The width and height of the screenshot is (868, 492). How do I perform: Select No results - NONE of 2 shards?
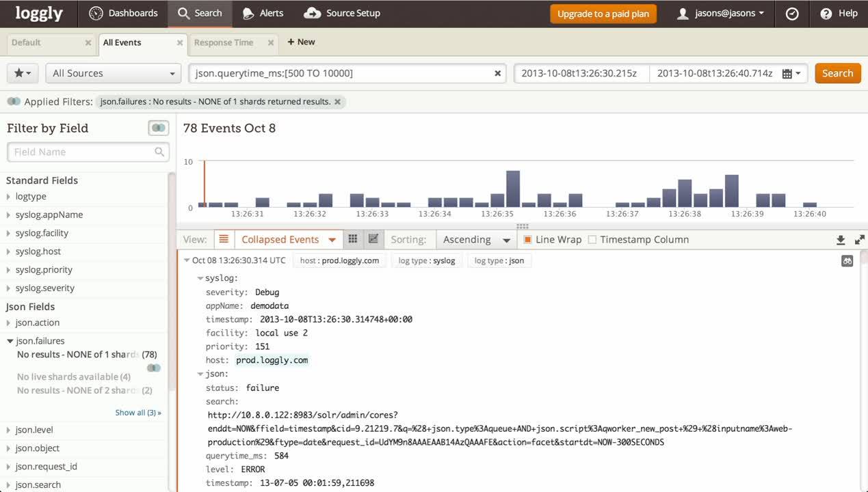click(x=84, y=390)
